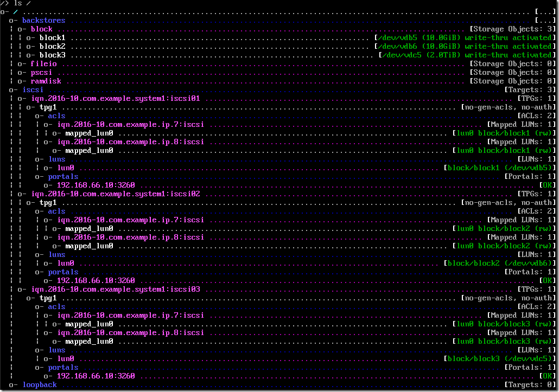Click the [Targets: 3] label
Viewport: 559px width, 392px height.
[x=530, y=89]
